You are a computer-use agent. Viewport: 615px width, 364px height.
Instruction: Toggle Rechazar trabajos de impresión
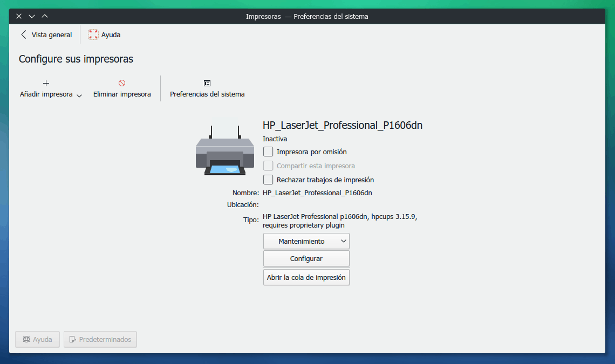[x=268, y=180]
